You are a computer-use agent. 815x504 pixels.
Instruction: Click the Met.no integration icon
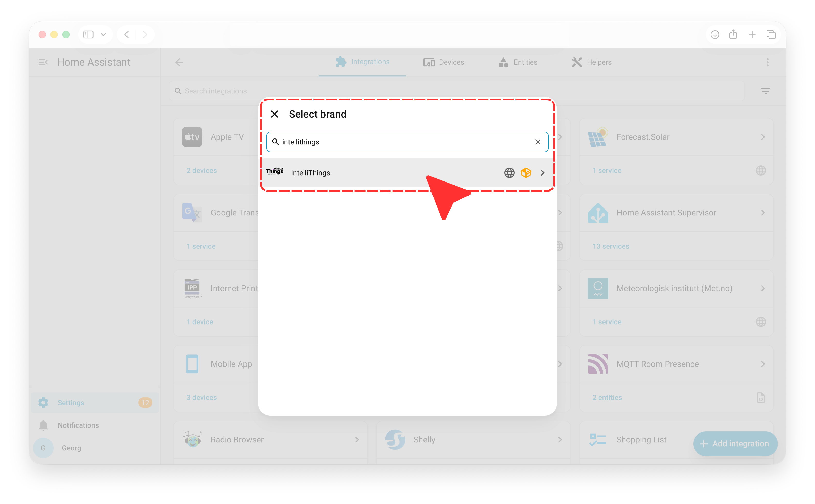click(x=598, y=288)
